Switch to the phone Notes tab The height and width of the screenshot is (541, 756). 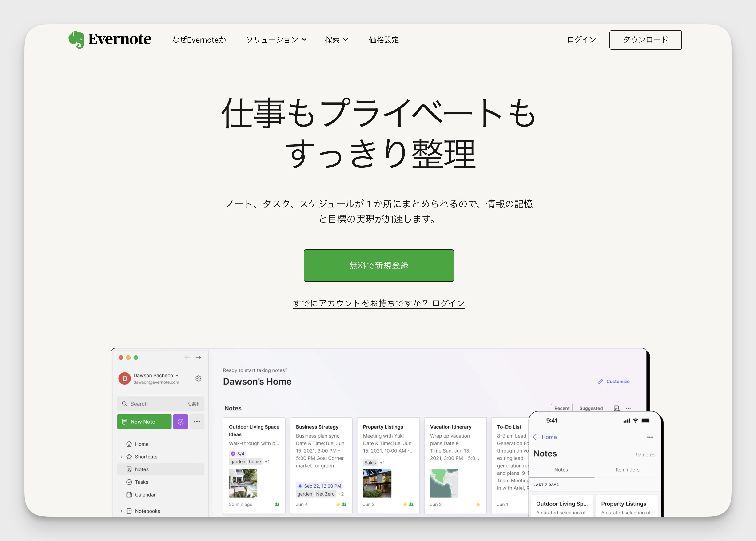pyautogui.click(x=561, y=470)
